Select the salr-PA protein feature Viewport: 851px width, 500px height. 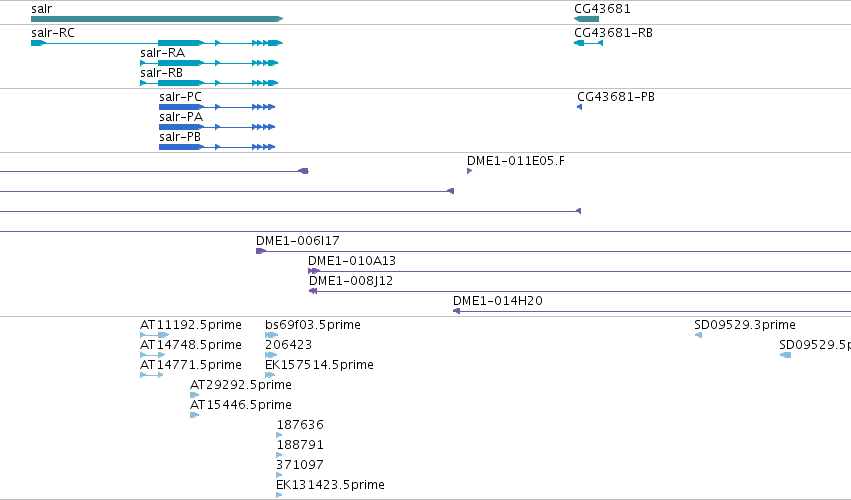pos(217,127)
